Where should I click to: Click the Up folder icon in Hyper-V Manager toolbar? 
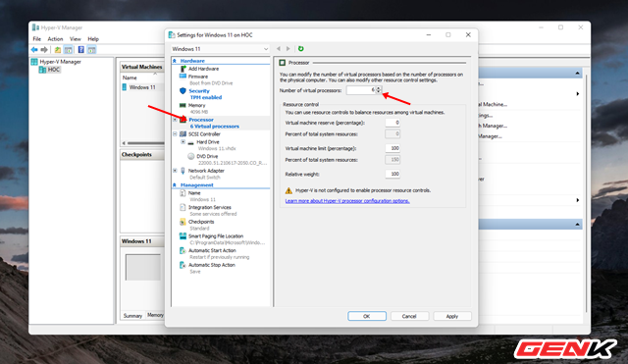(58, 50)
